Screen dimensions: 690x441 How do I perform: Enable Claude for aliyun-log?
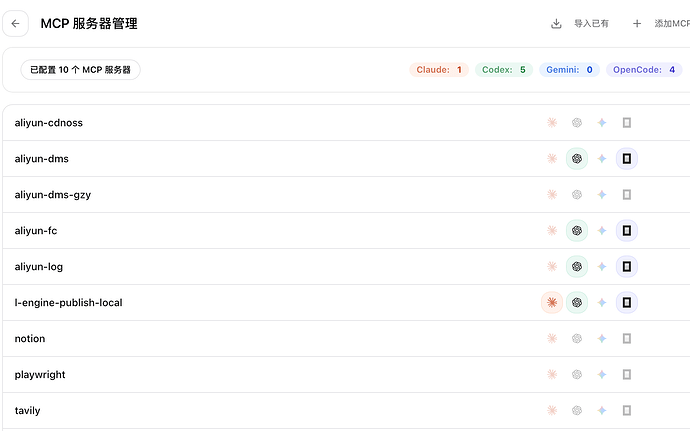coord(552,267)
